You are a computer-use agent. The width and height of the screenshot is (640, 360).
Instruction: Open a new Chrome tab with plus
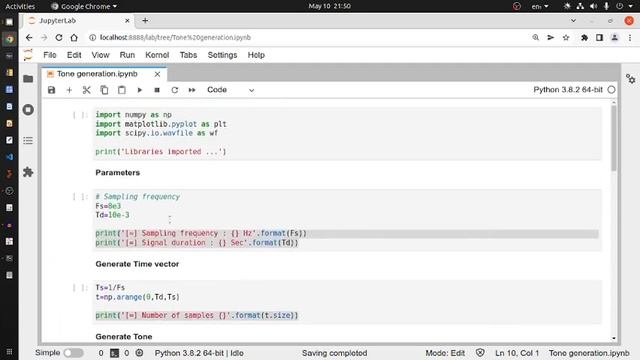145,20
